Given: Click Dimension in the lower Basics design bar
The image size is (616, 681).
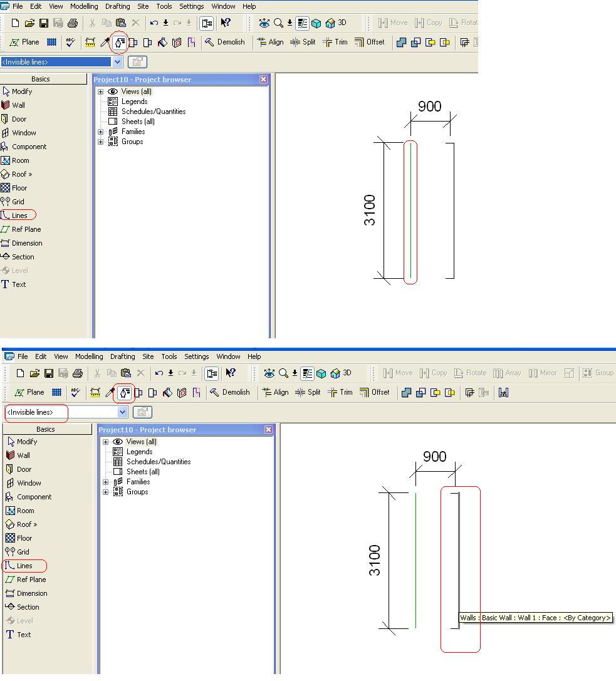Looking at the screenshot, I should pos(31,593).
